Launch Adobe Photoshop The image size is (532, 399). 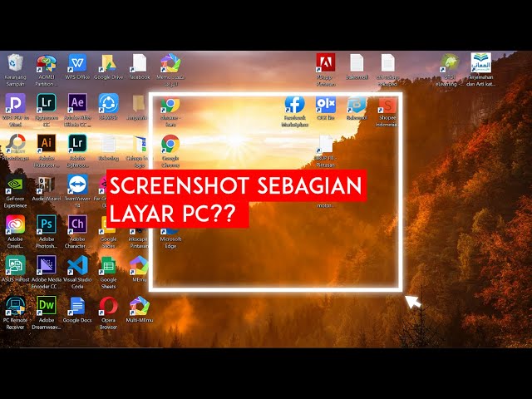[47, 224]
